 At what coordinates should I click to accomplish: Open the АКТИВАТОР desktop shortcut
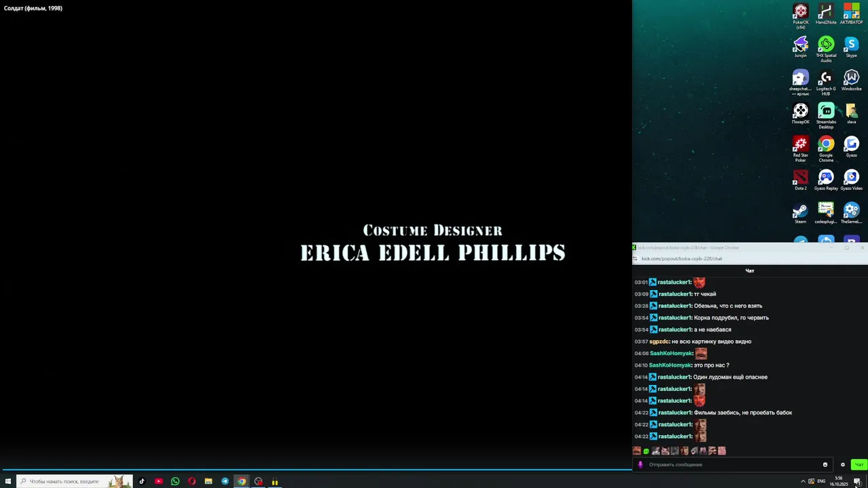pos(851,14)
